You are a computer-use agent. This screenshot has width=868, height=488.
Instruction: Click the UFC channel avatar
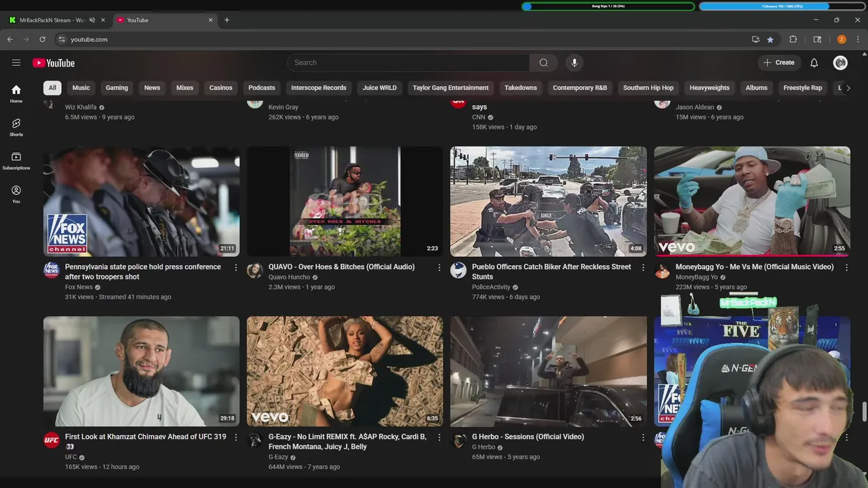(52, 441)
